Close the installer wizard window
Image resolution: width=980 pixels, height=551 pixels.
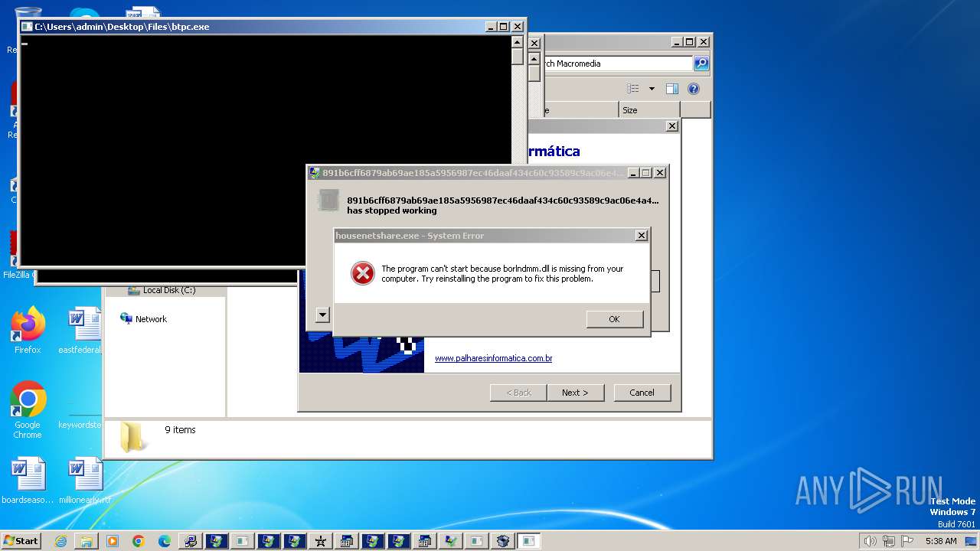(672, 126)
